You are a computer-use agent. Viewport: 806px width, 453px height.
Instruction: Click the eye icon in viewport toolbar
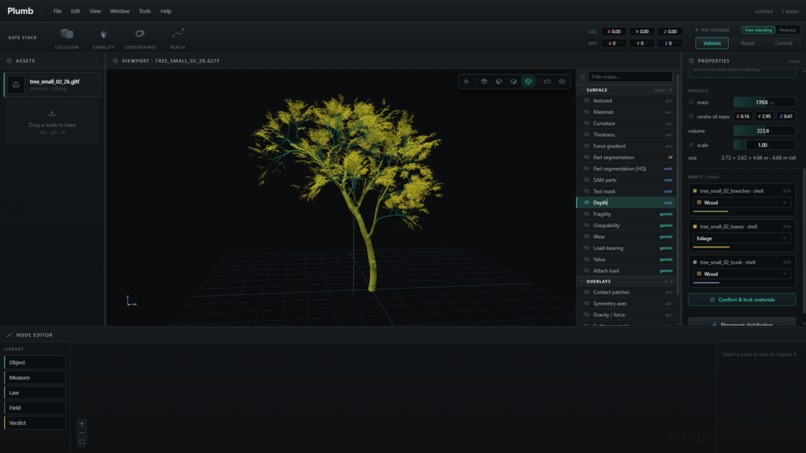click(x=562, y=82)
